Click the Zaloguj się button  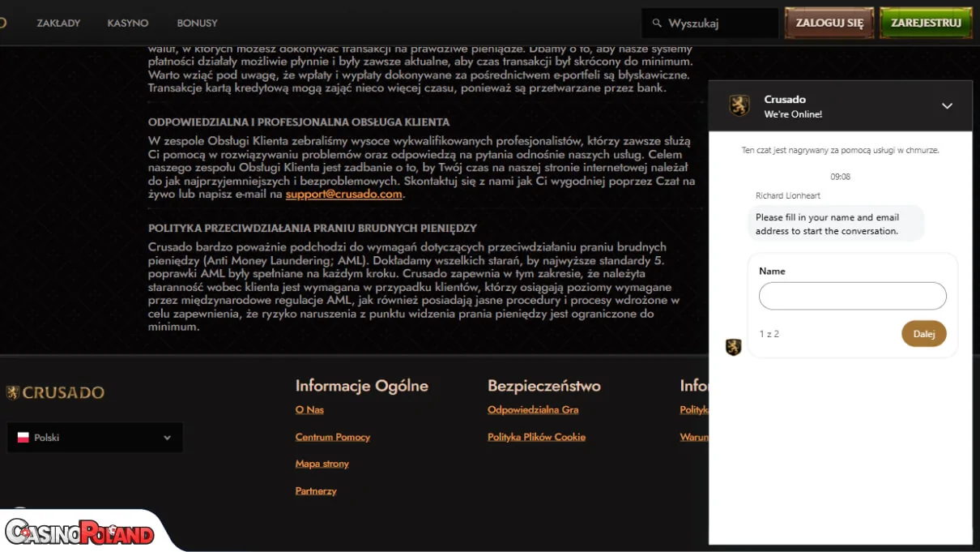[829, 24]
